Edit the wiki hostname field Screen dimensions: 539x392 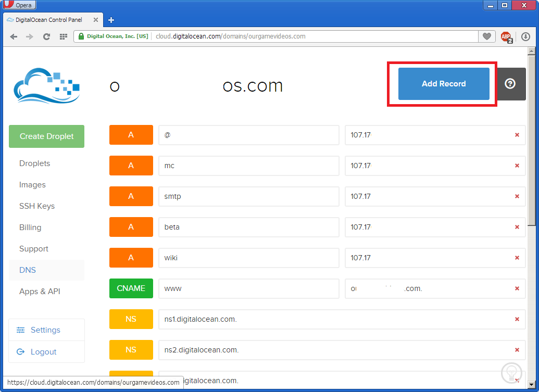249,258
